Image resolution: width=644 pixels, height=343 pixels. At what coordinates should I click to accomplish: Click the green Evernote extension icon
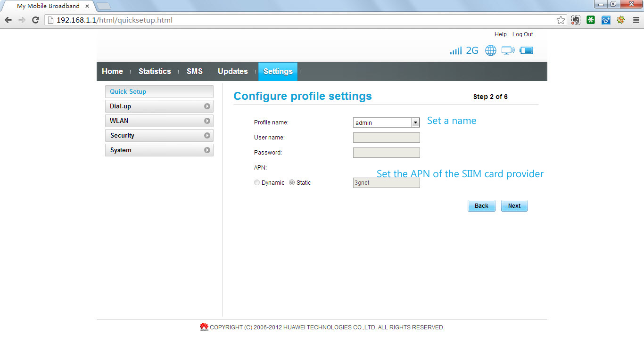(591, 20)
